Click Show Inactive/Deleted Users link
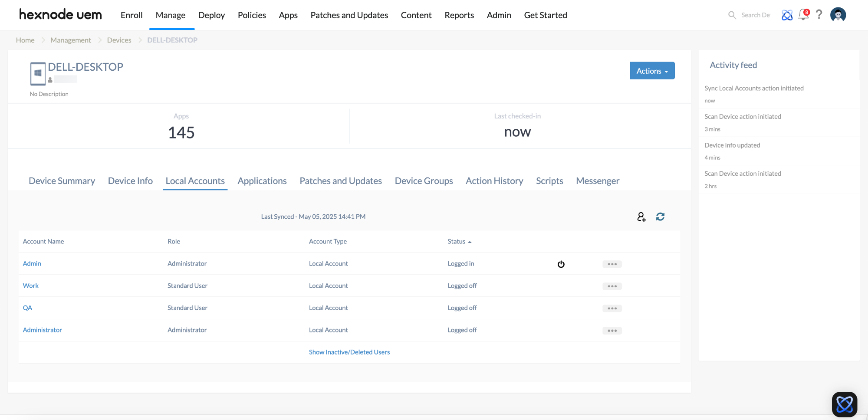 349,352
